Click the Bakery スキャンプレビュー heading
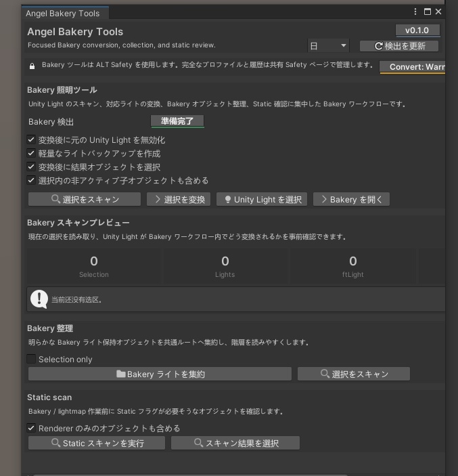Image resolution: width=458 pixels, height=476 pixels. (x=78, y=223)
